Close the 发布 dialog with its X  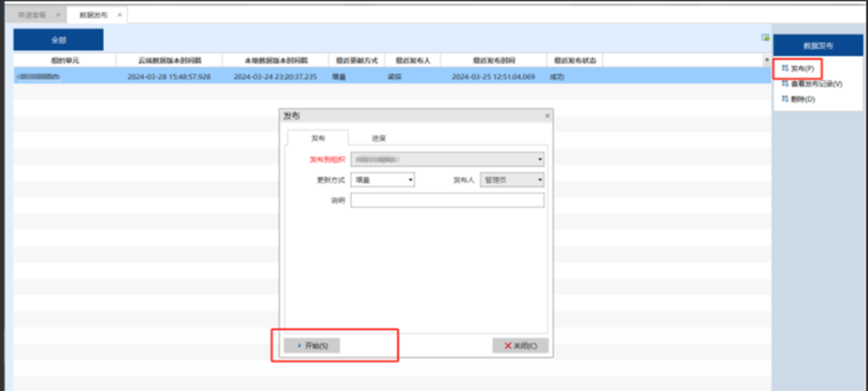coord(547,116)
